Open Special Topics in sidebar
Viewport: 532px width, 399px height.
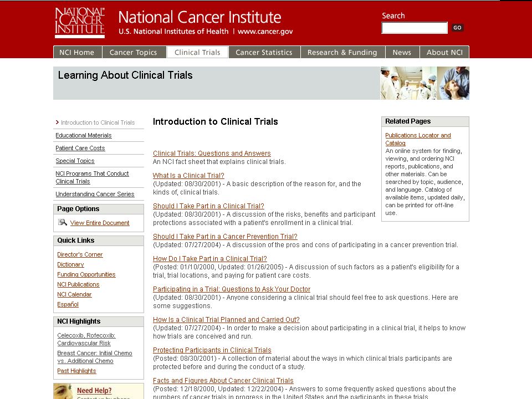(75, 161)
